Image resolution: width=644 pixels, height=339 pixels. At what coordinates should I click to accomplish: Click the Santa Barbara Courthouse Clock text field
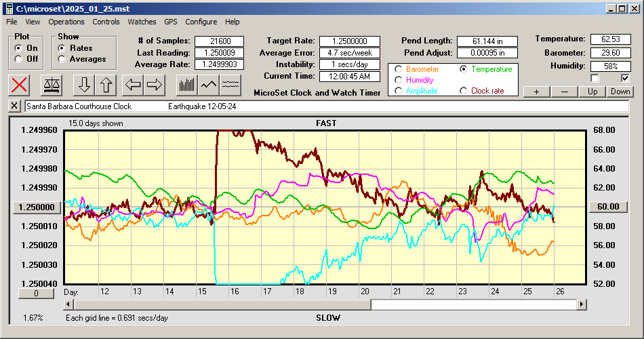(325, 106)
